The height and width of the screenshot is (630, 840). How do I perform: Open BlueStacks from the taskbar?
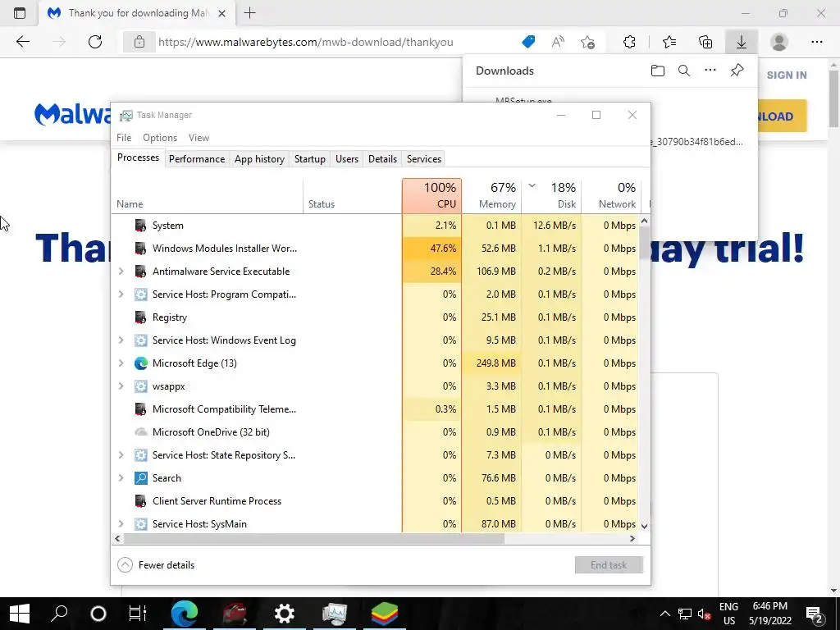tap(385, 614)
